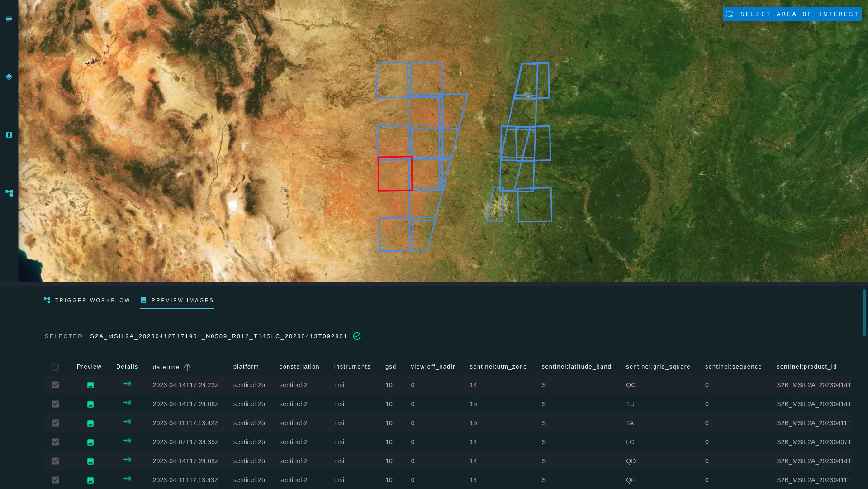The width and height of the screenshot is (868, 489).
Task: Open details for 2023-04-14T17:24:06Z row
Action: pyautogui.click(x=127, y=403)
